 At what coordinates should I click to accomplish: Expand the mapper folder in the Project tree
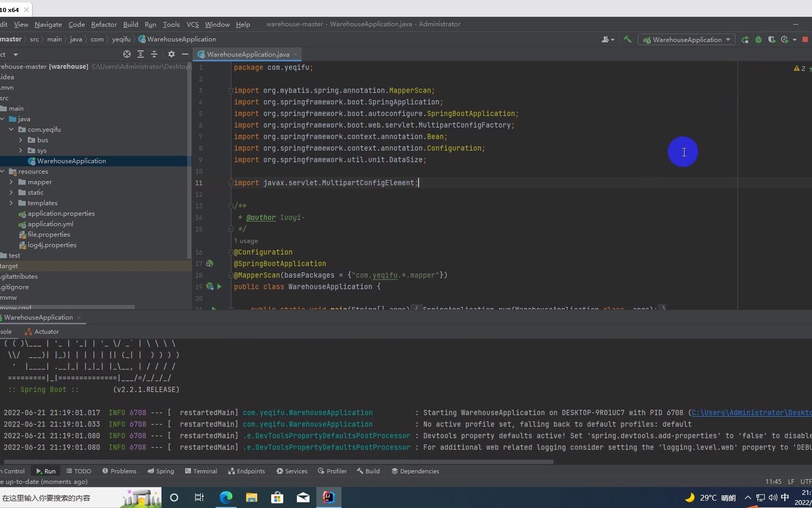[11, 182]
